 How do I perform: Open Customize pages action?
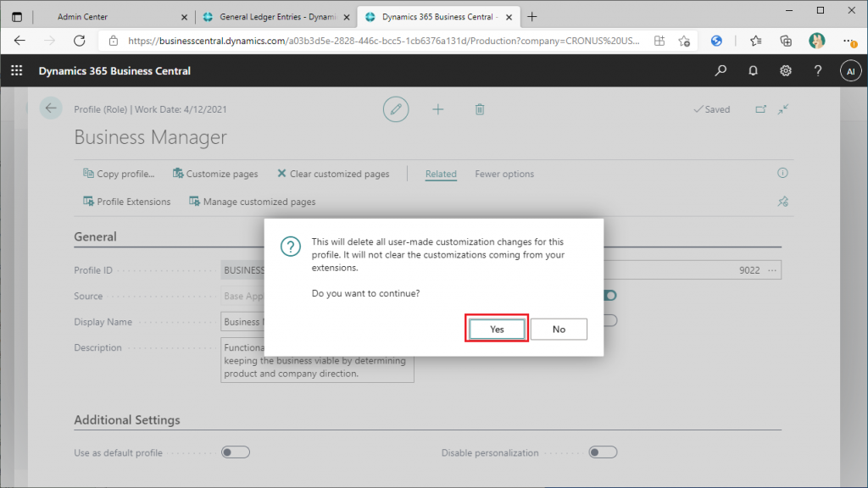(215, 174)
